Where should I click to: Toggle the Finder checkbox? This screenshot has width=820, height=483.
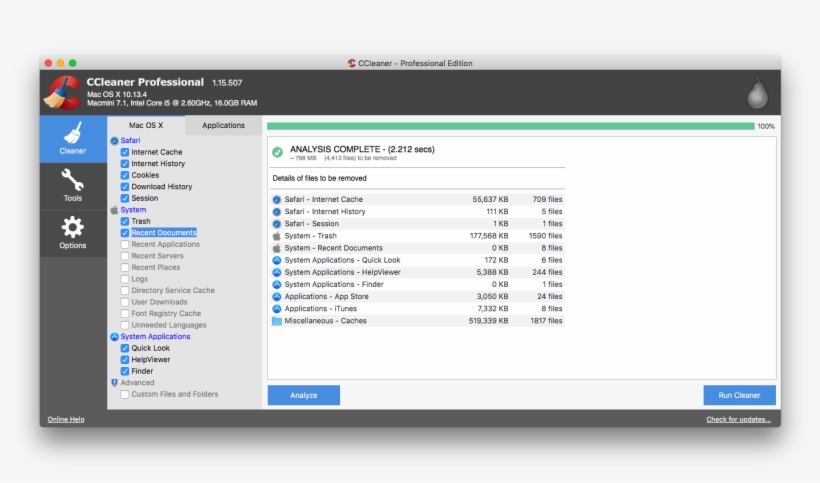pyautogui.click(x=124, y=371)
